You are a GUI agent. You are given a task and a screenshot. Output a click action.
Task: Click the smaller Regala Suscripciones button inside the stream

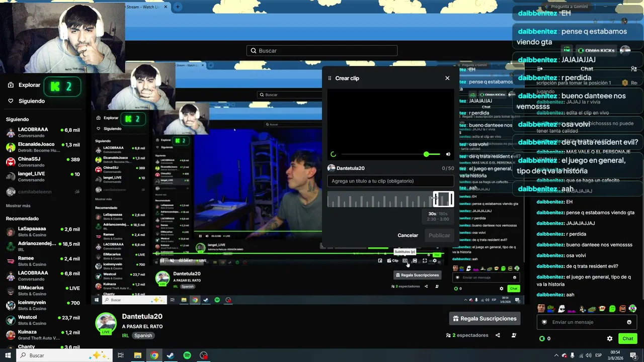(418, 275)
